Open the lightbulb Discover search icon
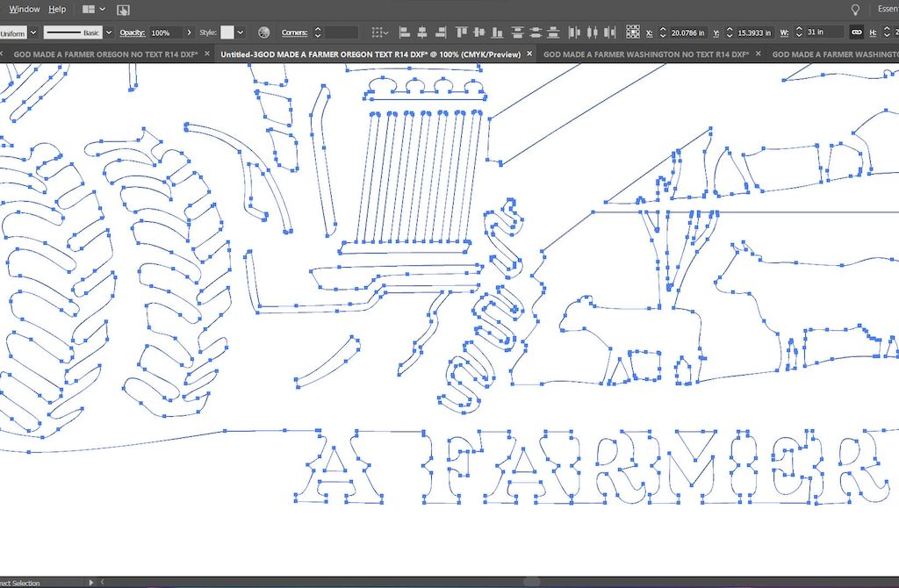Viewport: 899px width, 588px height. 855,9
